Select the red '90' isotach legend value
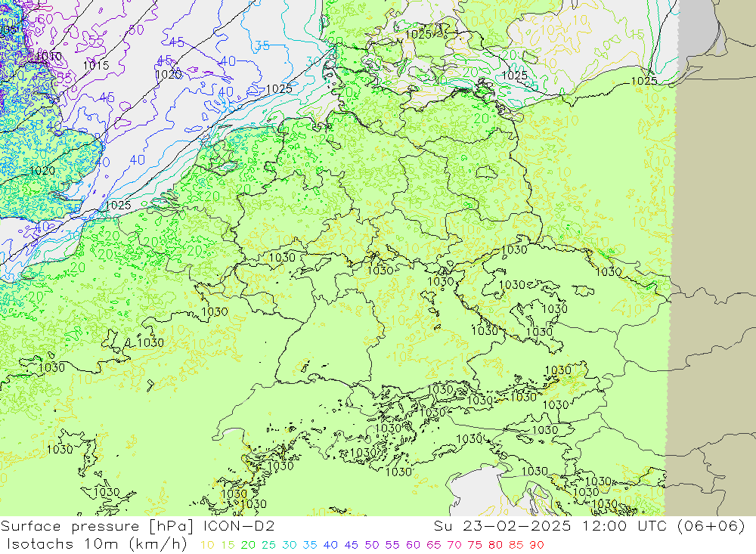The width and height of the screenshot is (756, 554). (537, 546)
